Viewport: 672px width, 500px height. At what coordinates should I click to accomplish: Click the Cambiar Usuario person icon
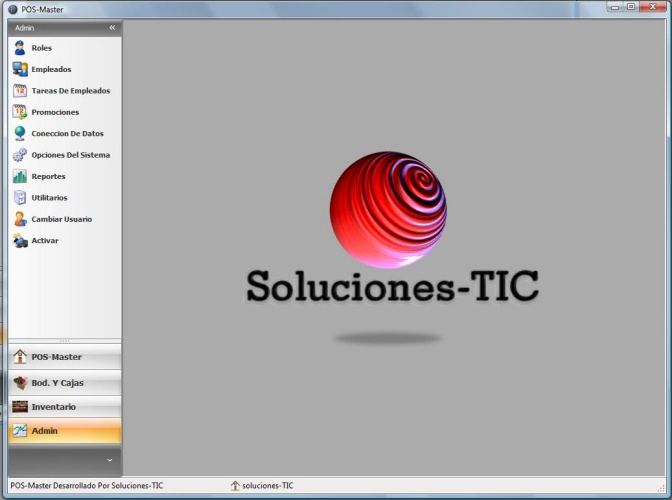click(x=20, y=219)
